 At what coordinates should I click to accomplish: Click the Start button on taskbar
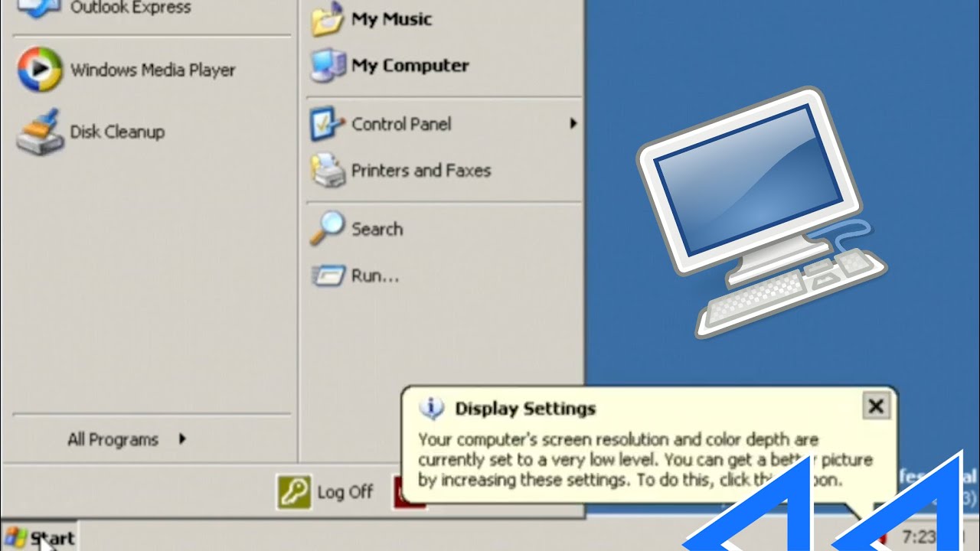(38, 538)
